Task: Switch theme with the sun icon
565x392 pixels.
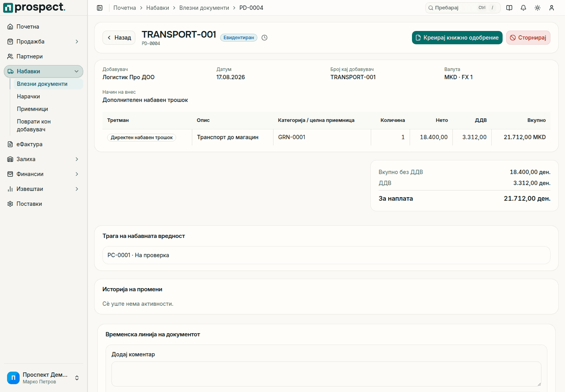Action: (x=538, y=8)
